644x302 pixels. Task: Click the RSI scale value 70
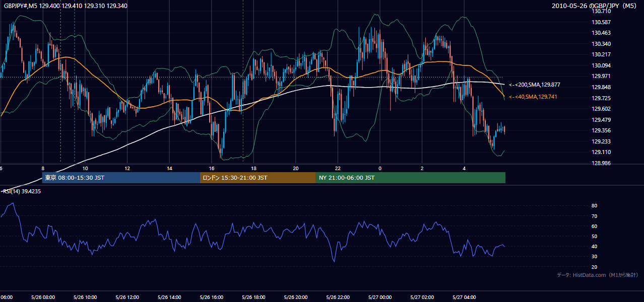click(x=594, y=216)
